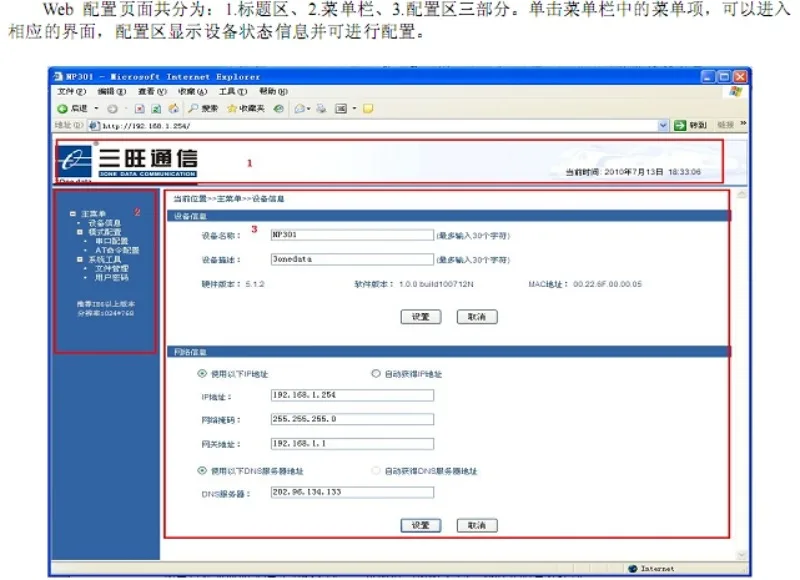The image size is (800, 580).
Task: Click the Search magnifier icon
Action: (193, 108)
